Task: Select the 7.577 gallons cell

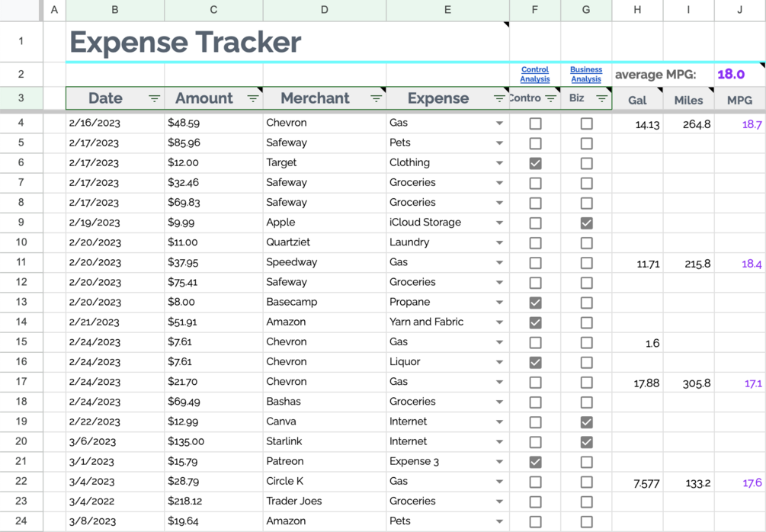Action: [x=637, y=482]
